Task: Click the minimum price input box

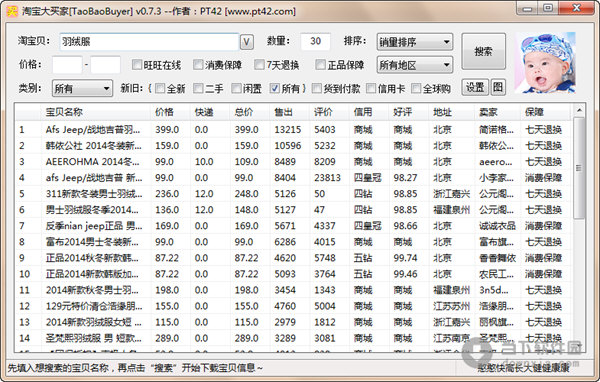Action: pyautogui.click(x=67, y=65)
